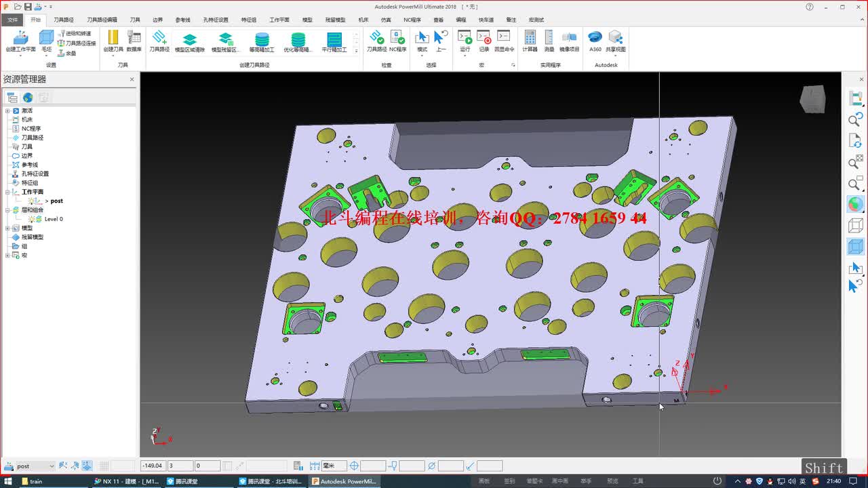The width and height of the screenshot is (868, 488).
Task: Expand the 模型 tree node
Action: click(x=7, y=228)
